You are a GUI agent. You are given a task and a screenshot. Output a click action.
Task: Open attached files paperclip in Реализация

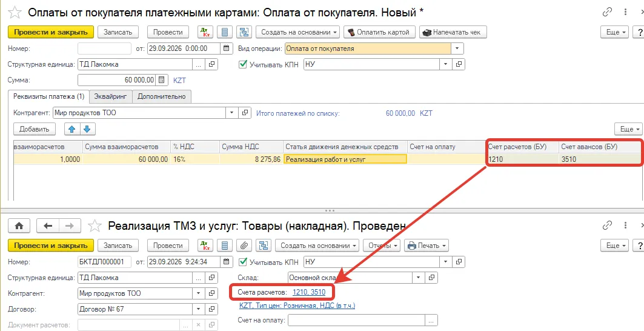click(244, 246)
